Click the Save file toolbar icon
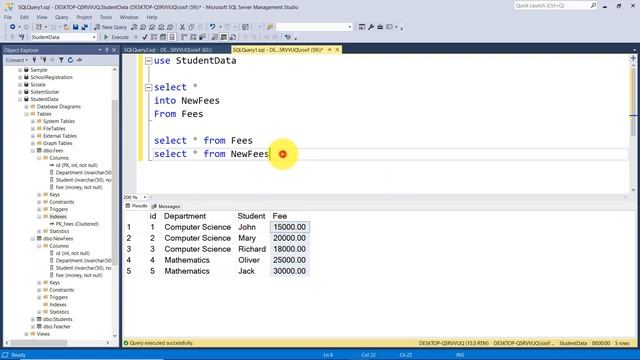 click(76, 27)
